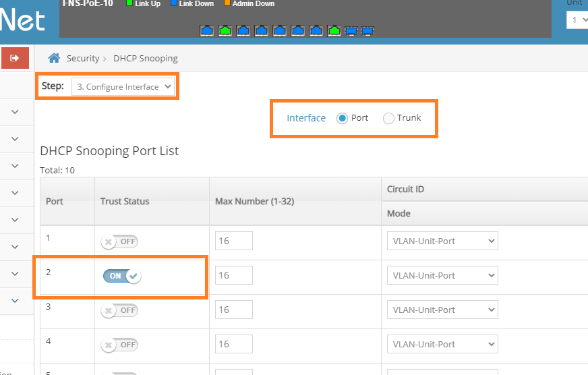The height and width of the screenshot is (375, 588).
Task: Select the Trunk interface radio button
Action: click(388, 119)
